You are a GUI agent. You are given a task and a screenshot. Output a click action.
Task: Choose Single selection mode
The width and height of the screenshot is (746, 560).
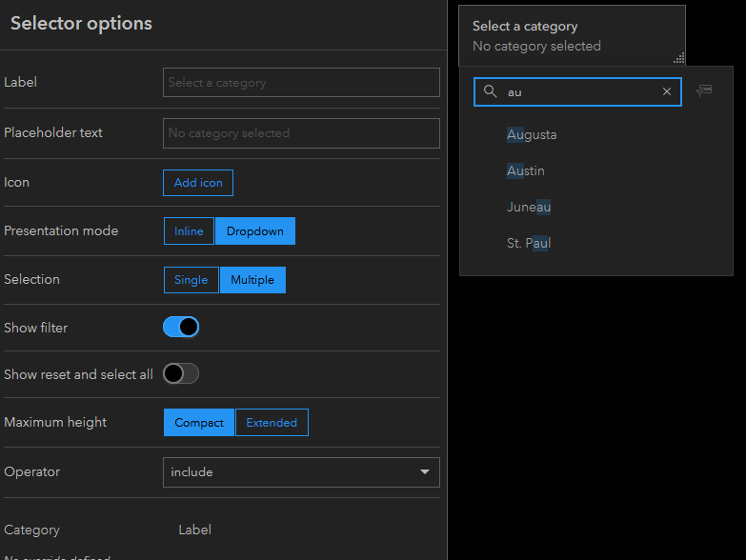pyautogui.click(x=191, y=279)
